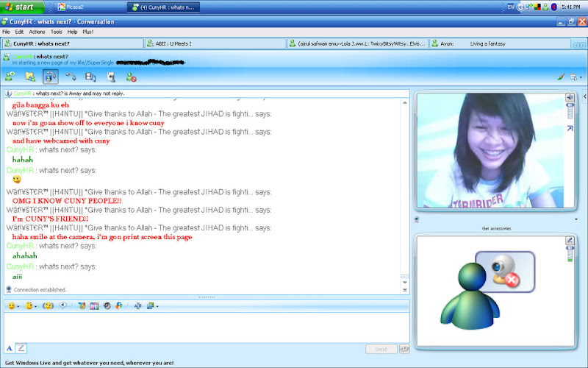This screenshot has width=588, height=368.
Task: Click in the message input box
Action: point(207,327)
